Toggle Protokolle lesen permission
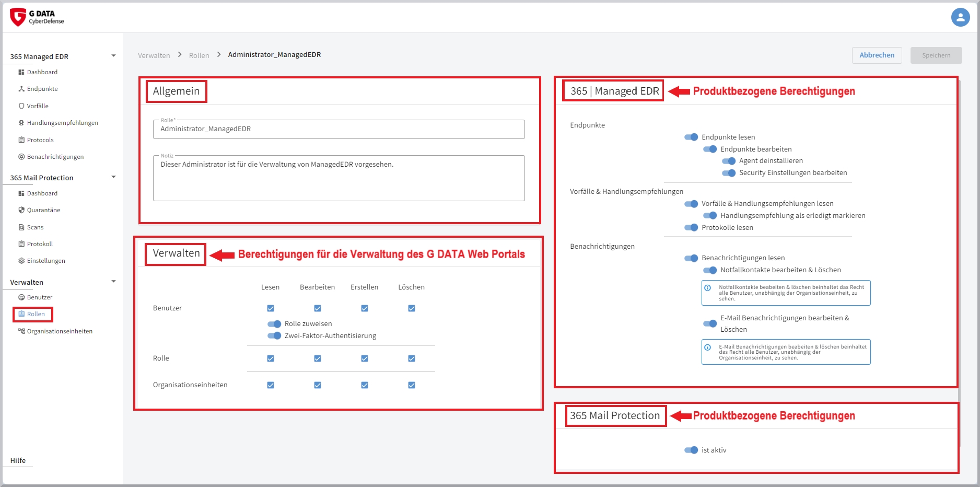980x487 pixels. [x=691, y=227]
